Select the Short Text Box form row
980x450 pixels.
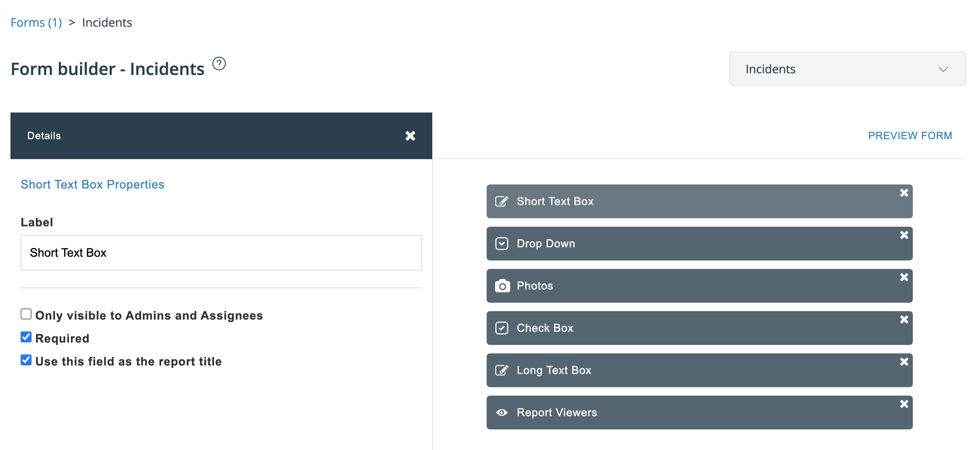[699, 201]
